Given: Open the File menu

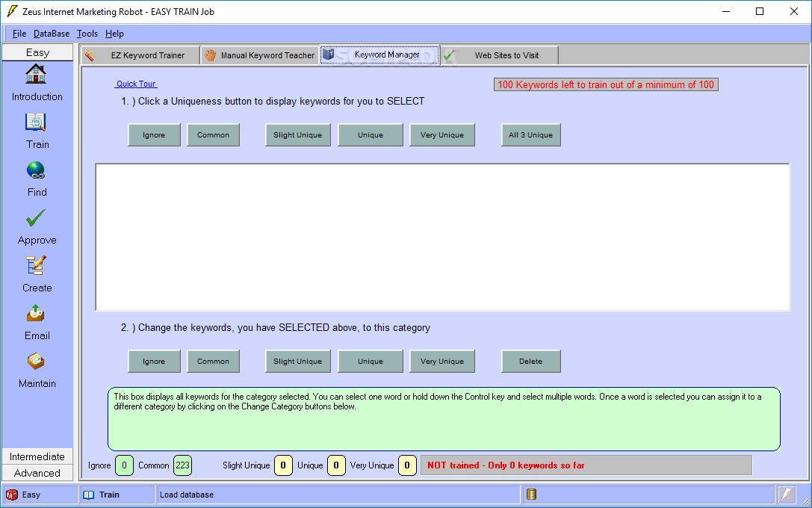Looking at the screenshot, I should tap(19, 34).
